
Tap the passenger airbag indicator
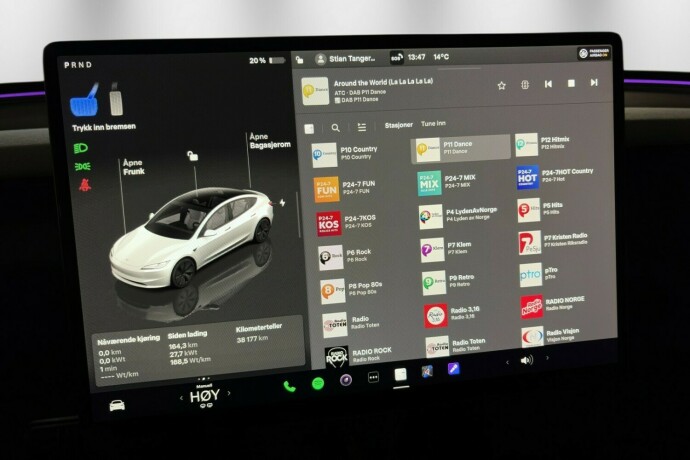tap(594, 53)
